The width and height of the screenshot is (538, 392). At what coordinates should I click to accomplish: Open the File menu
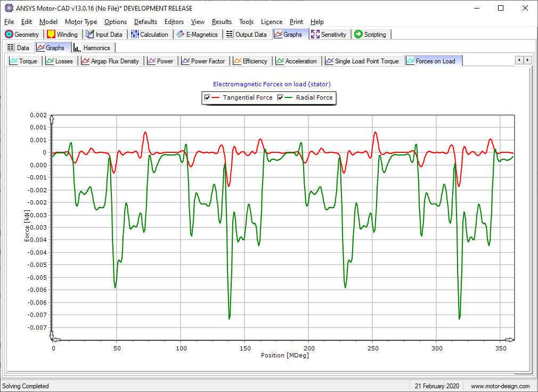[9, 22]
